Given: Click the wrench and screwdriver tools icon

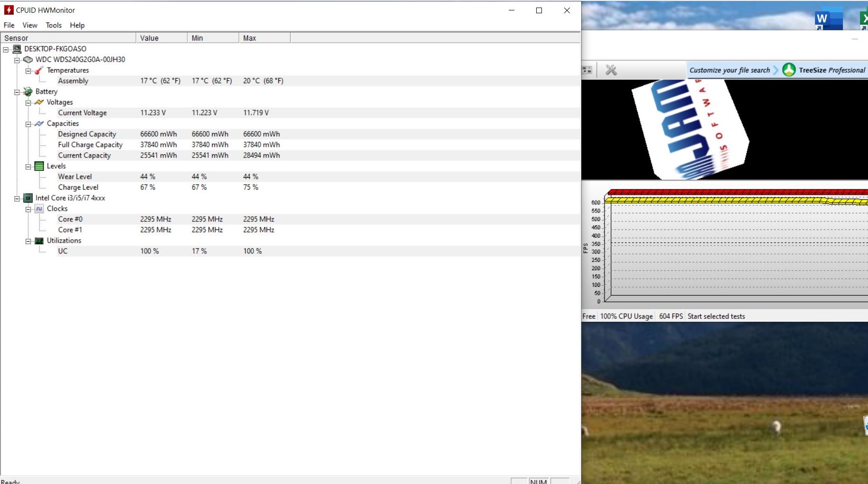Looking at the screenshot, I should pyautogui.click(x=611, y=70).
